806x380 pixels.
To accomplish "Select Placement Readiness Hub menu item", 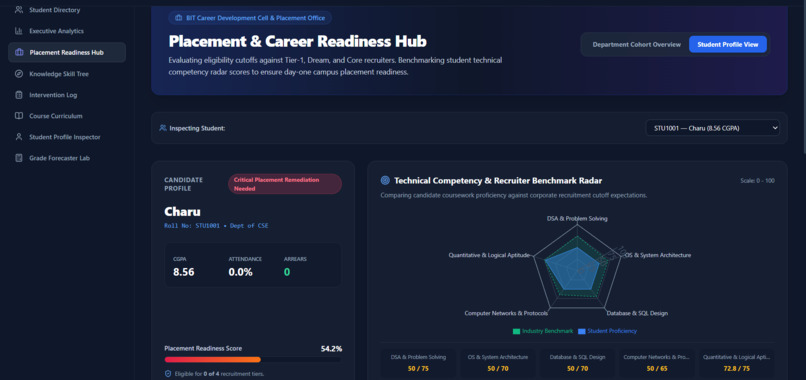I will [x=67, y=52].
